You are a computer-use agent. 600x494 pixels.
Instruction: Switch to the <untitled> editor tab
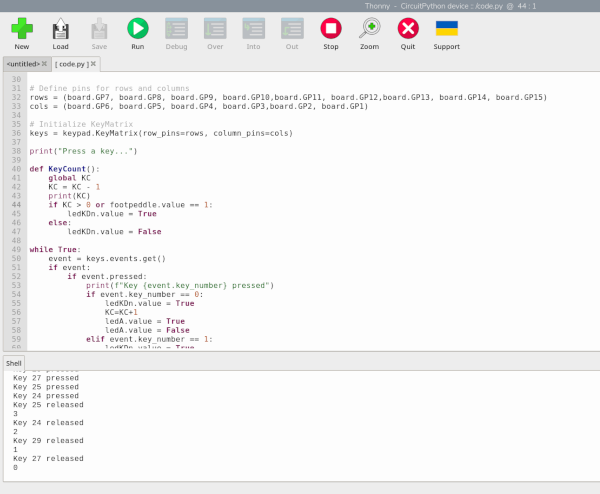point(22,64)
